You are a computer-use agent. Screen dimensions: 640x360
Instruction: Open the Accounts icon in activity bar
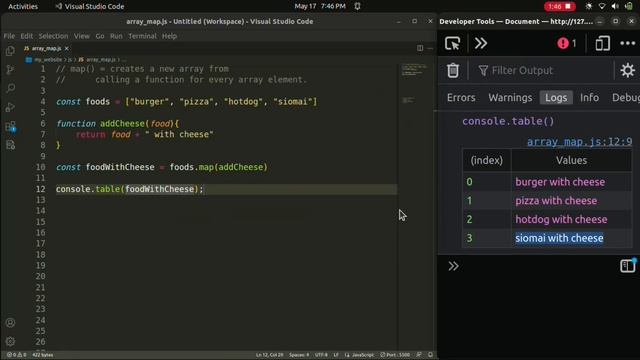coord(10,323)
